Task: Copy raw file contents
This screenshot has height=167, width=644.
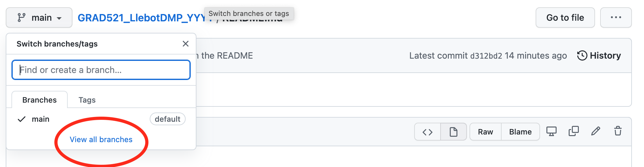Action: tap(573, 131)
